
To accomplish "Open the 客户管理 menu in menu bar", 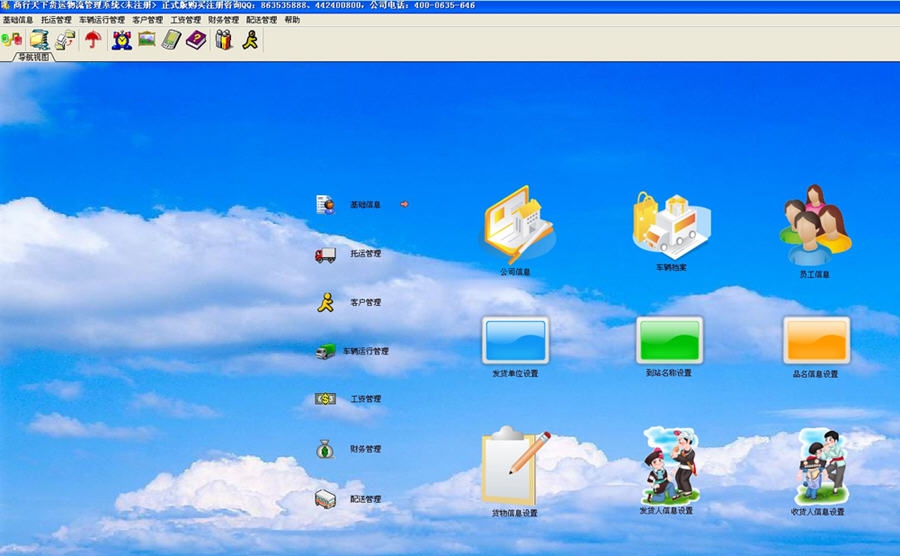I will tap(148, 20).
